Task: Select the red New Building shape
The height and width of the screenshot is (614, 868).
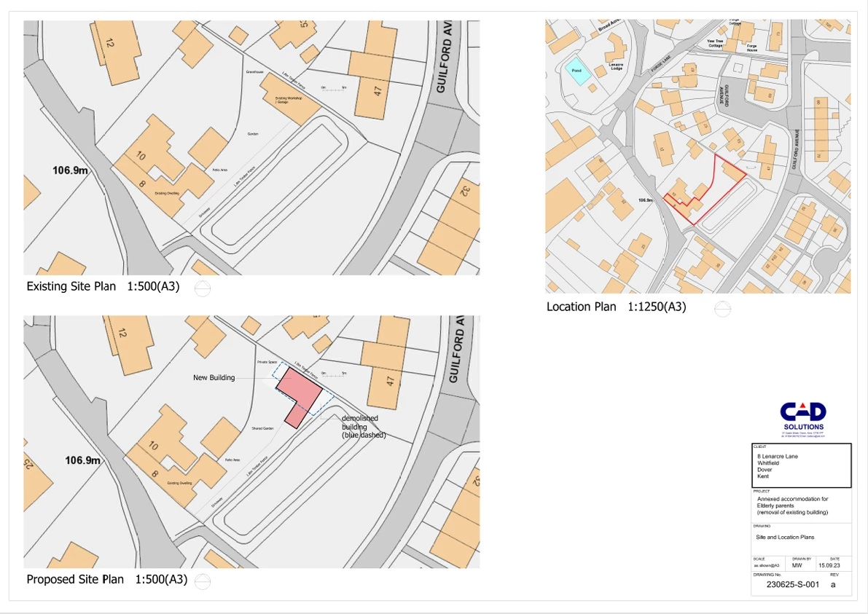Action: pyautogui.click(x=301, y=393)
